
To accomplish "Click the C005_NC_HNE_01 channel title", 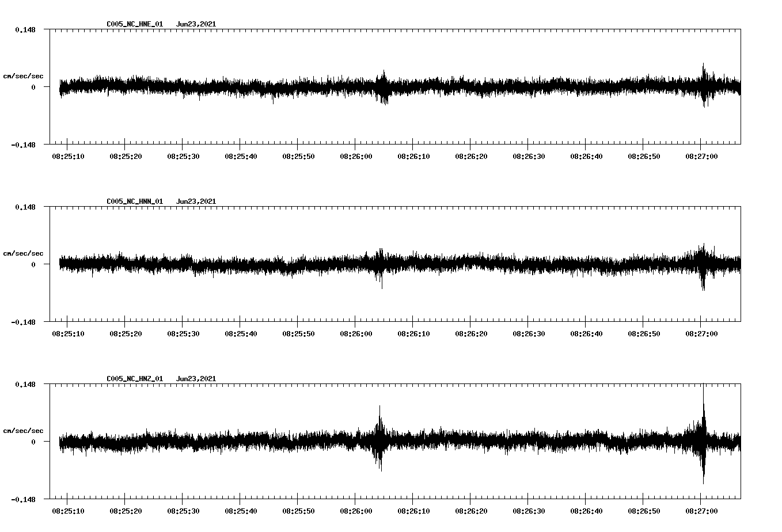I will (135, 24).
